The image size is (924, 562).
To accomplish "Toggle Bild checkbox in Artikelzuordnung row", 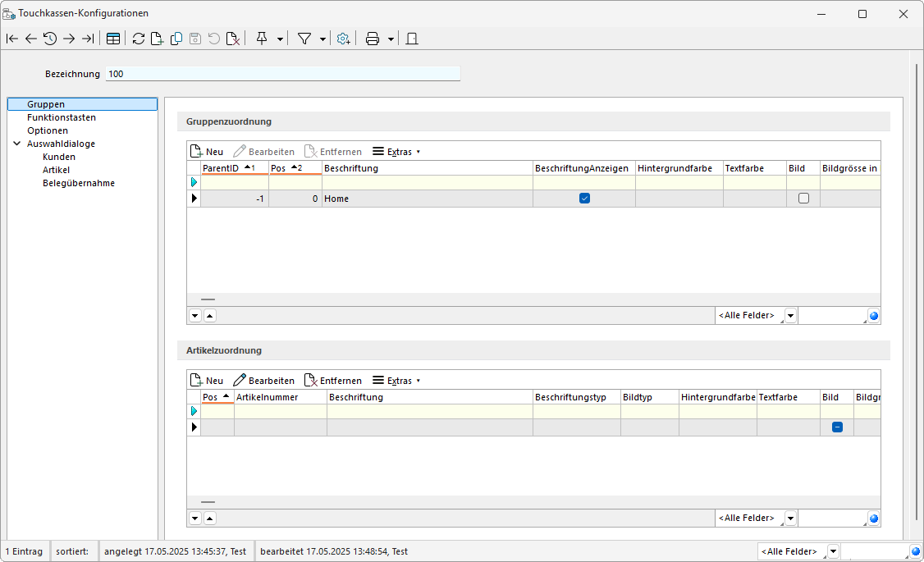I will (x=837, y=427).
